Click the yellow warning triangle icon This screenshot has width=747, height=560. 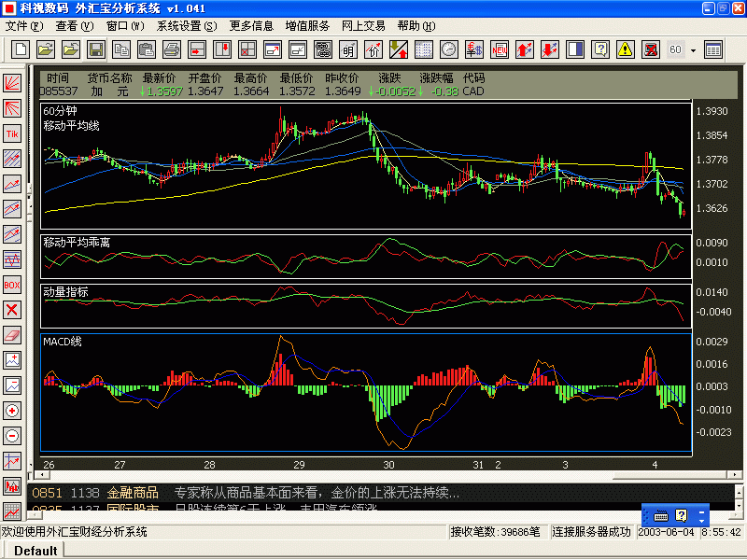coord(625,49)
